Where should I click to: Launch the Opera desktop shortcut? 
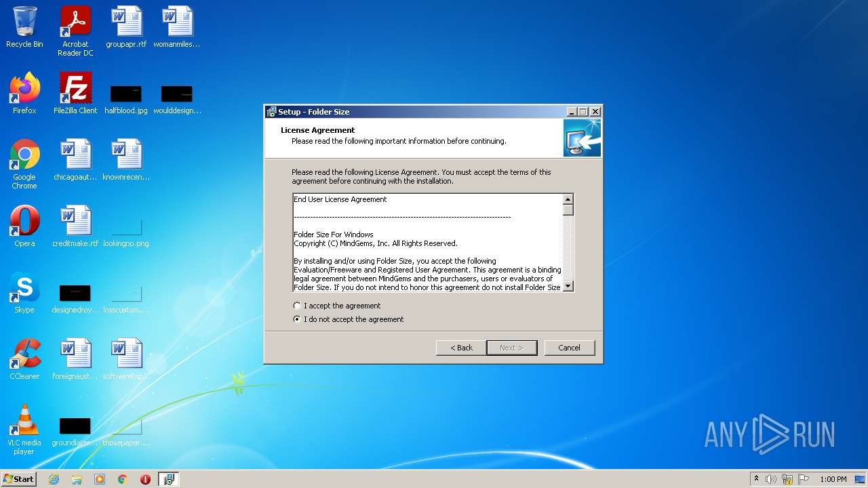pyautogui.click(x=24, y=226)
